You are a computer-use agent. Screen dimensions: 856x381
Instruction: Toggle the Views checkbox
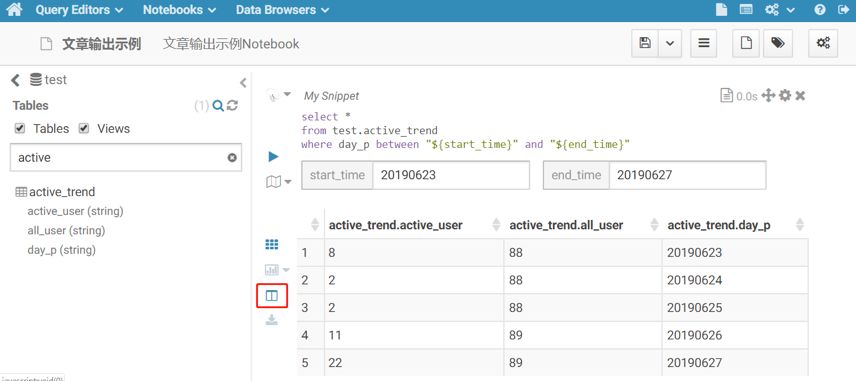click(84, 128)
